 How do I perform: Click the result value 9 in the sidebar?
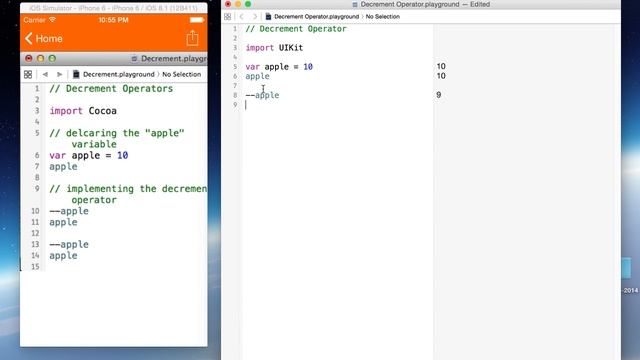click(439, 95)
